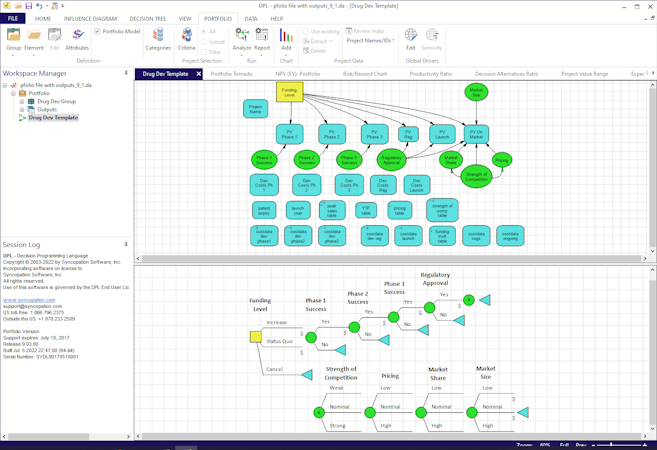Image resolution: width=657 pixels, height=450 pixels.
Task: Open the Element button dropdown arrow
Action: (x=34, y=55)
